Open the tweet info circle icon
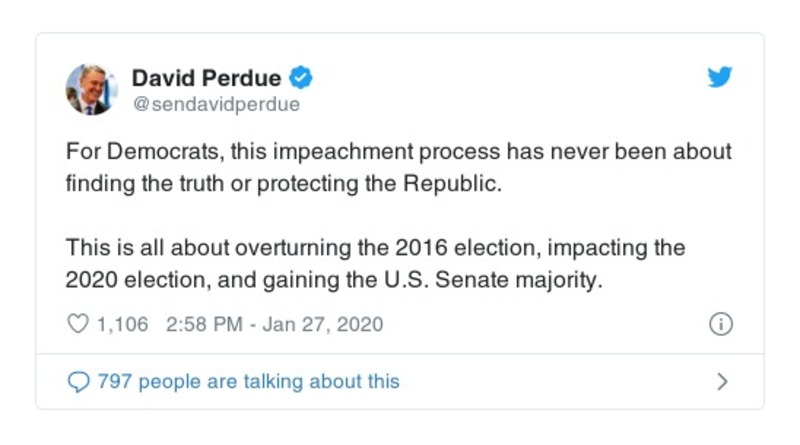 coord(720,324)
